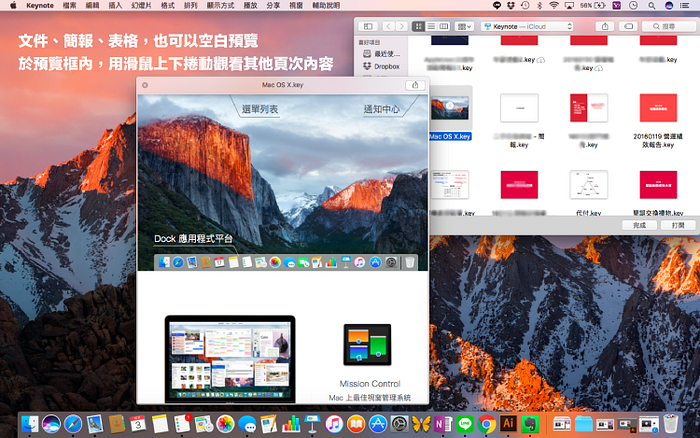
Task: Open System Preferences in the Dock
Action: coord(400,424)
